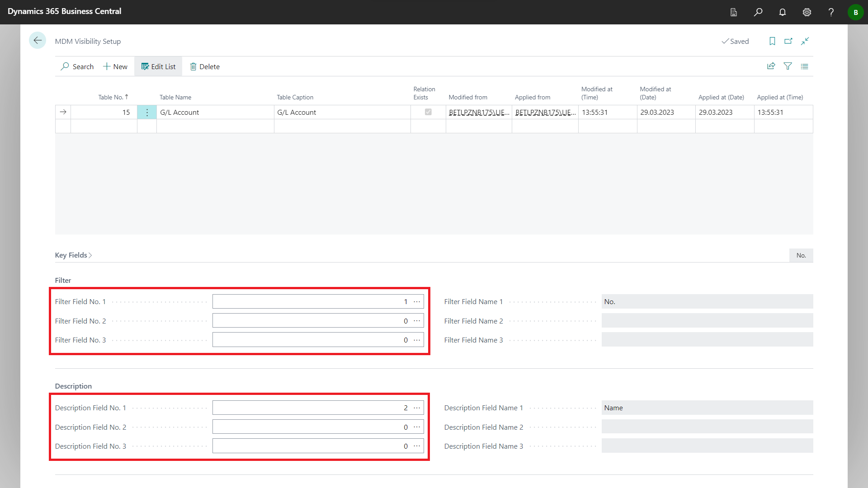
Task: Click the Applied at time 13:55:31
Action: [x=783, y=112]
